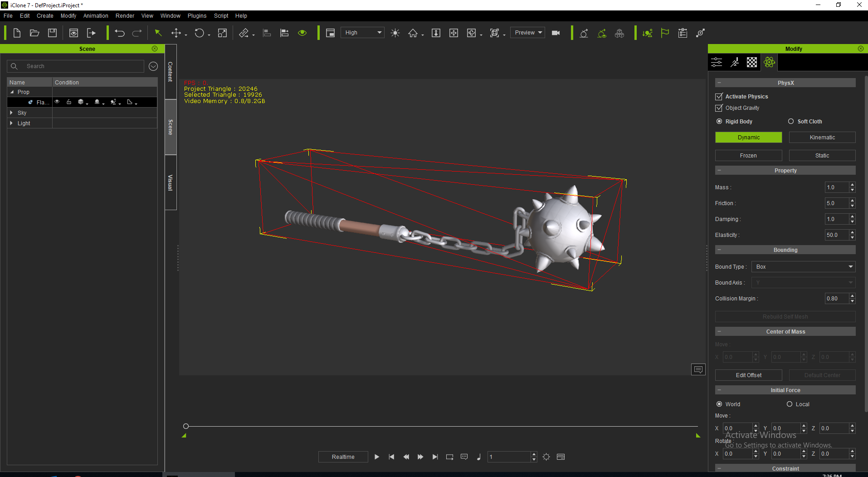Click the Redo arrow icon
This screenshot has width=868, height=477.
tap(137, 33)
